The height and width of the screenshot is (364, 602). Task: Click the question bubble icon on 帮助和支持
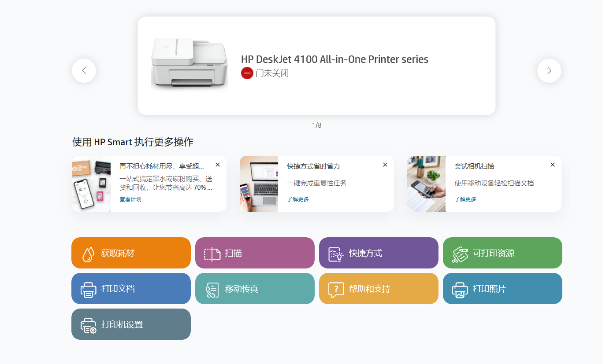pyautogui.click(x=336, y=290)
